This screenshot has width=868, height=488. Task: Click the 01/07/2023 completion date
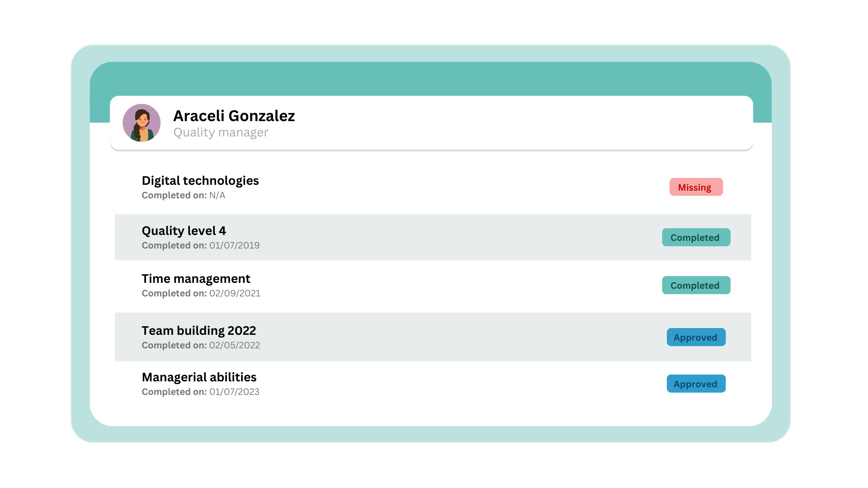point(234,392)
